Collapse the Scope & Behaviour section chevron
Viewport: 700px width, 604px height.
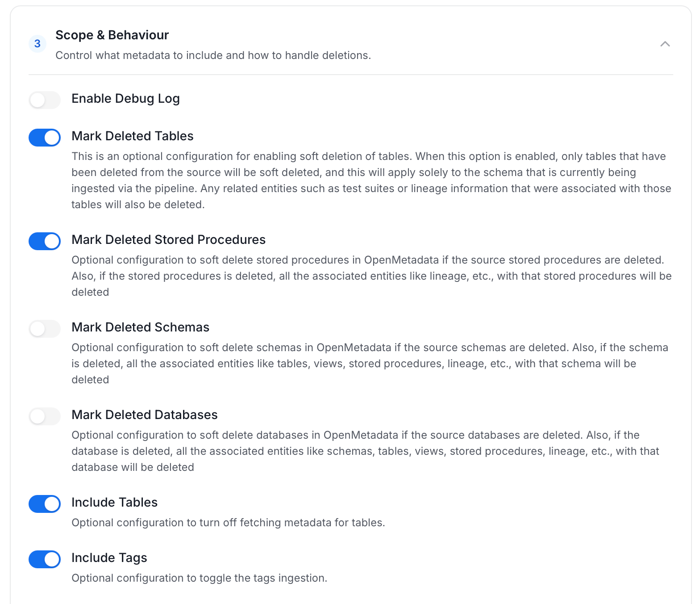(x=665, y=44)
